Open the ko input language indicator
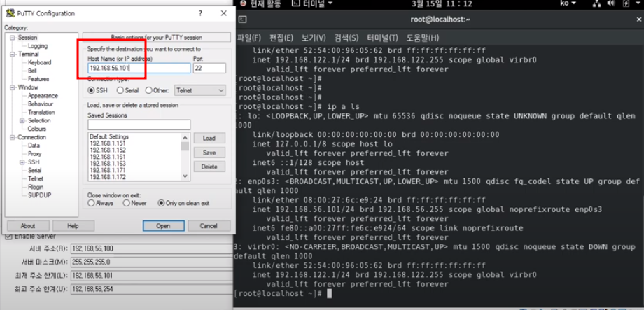The image size is (644, 310). 568,3
